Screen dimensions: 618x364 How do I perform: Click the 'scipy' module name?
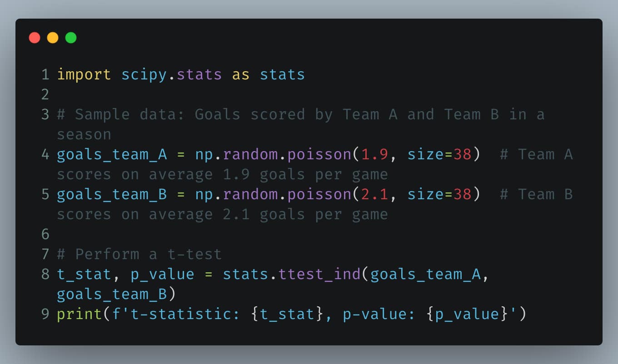point(144,74)
